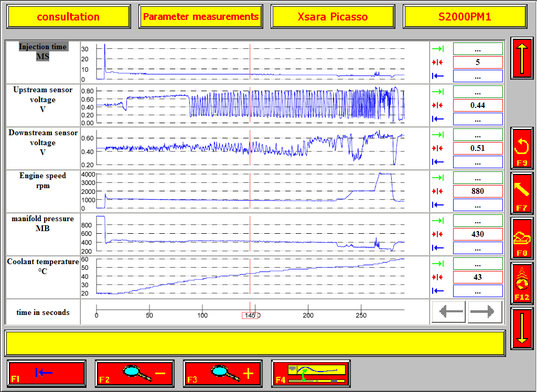Screen dimensions: 537x392
Task: Select the Injection time parameter label
Action: coord(43,51)
